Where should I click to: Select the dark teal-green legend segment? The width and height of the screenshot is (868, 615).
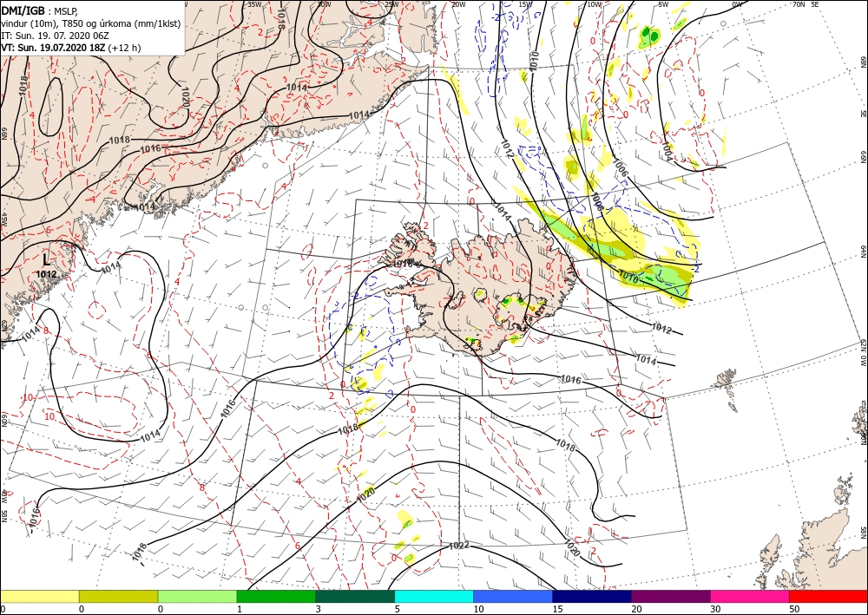[355, 597]
